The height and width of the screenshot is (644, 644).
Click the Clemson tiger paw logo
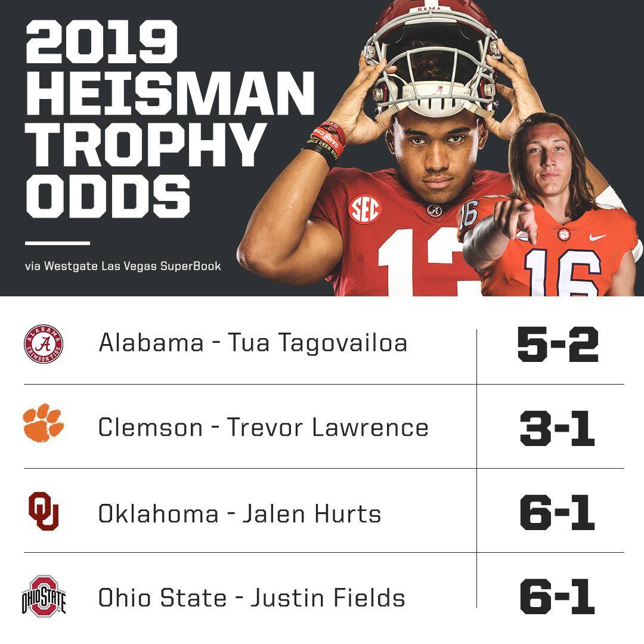click(x=44, y=423)
